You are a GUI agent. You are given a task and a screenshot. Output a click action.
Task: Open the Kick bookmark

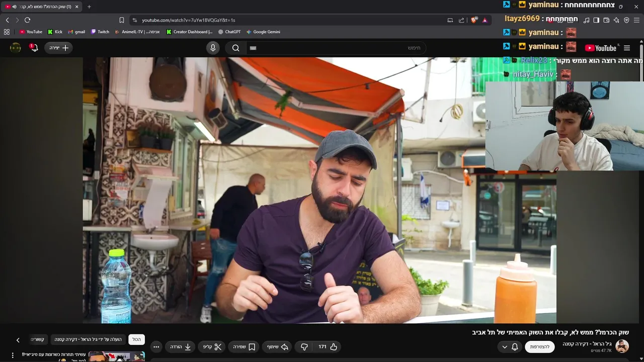coord(55,32)
